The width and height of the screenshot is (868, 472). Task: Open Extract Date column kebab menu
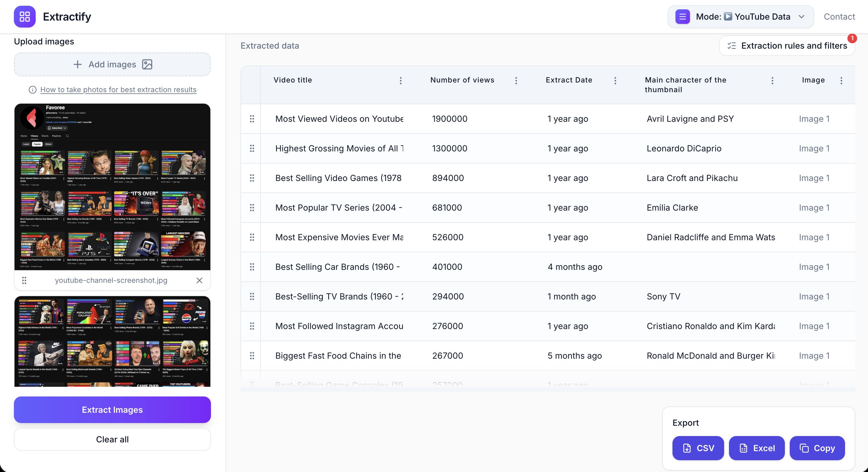pos(615,80)
